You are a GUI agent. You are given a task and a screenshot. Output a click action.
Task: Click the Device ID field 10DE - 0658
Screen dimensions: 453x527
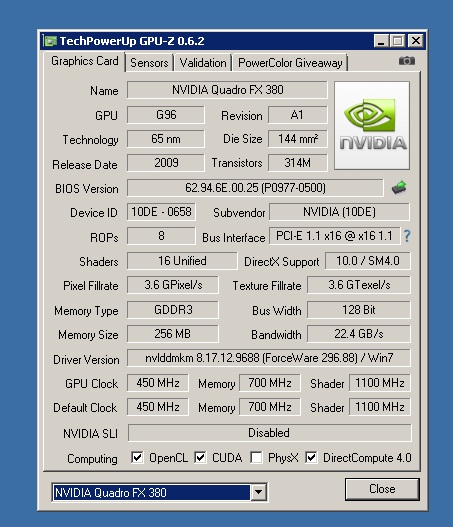pyautogui.click(x=161, y=212)
